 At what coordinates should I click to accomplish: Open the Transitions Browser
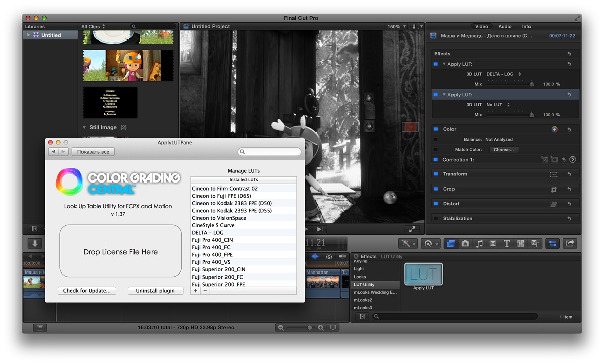click(x=493, y=243)
